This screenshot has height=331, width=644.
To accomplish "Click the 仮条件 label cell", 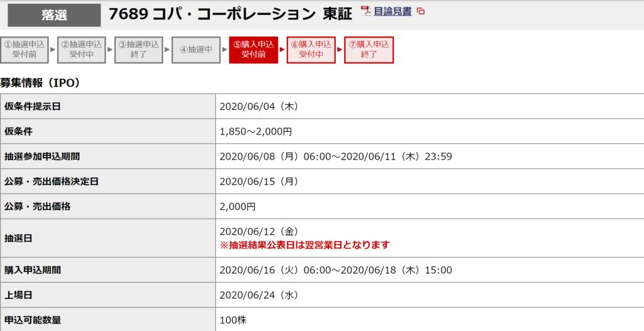I will [x=108, y=131].
